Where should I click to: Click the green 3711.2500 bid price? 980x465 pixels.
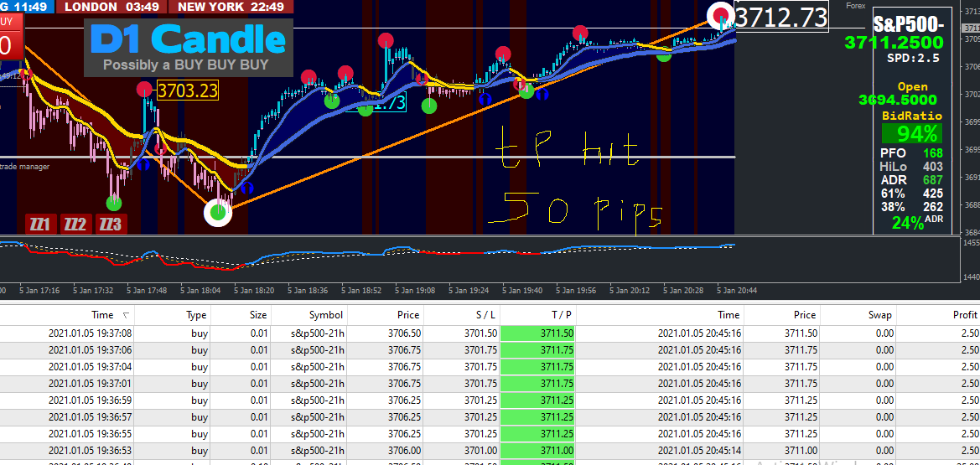tap(894, 43)
